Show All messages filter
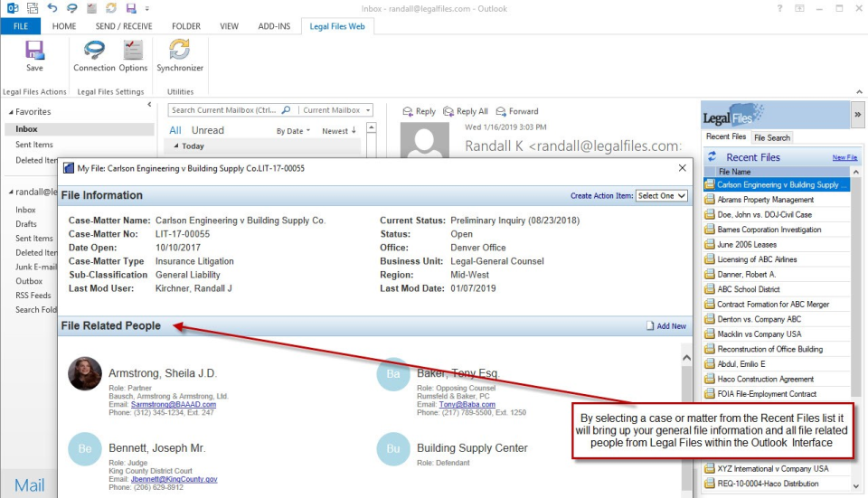 175,130
